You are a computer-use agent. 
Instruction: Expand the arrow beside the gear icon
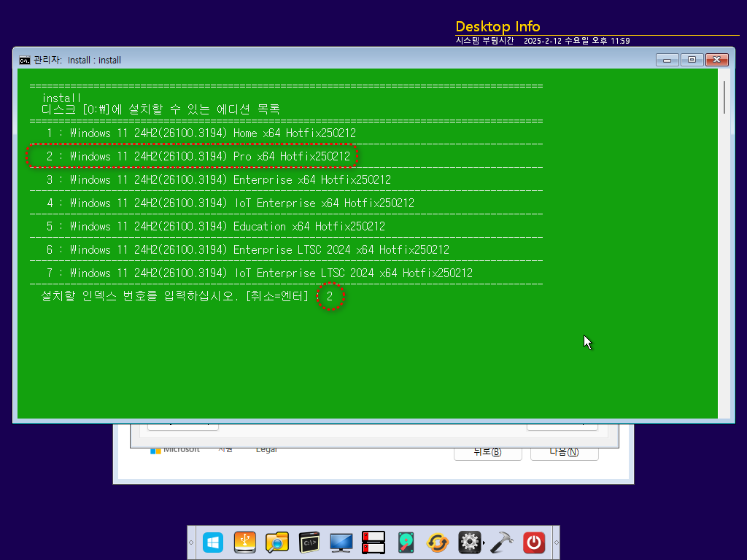pos(484,542)
